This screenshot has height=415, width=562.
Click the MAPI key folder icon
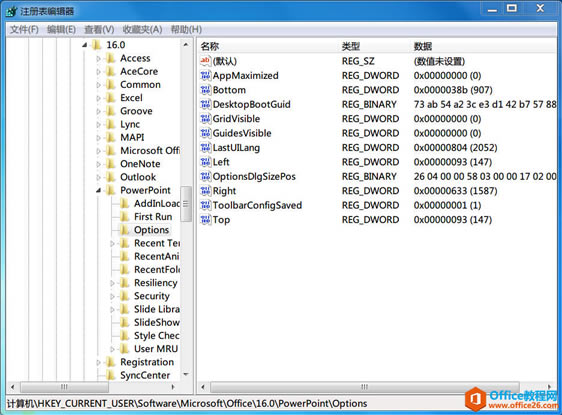(111, 138)
